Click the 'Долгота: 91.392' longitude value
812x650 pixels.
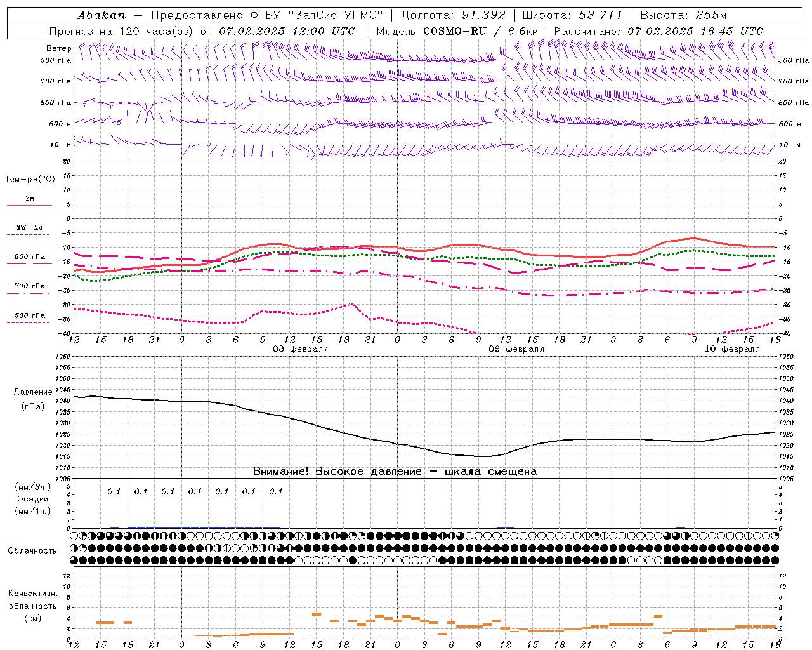click(x=454, y=15)
